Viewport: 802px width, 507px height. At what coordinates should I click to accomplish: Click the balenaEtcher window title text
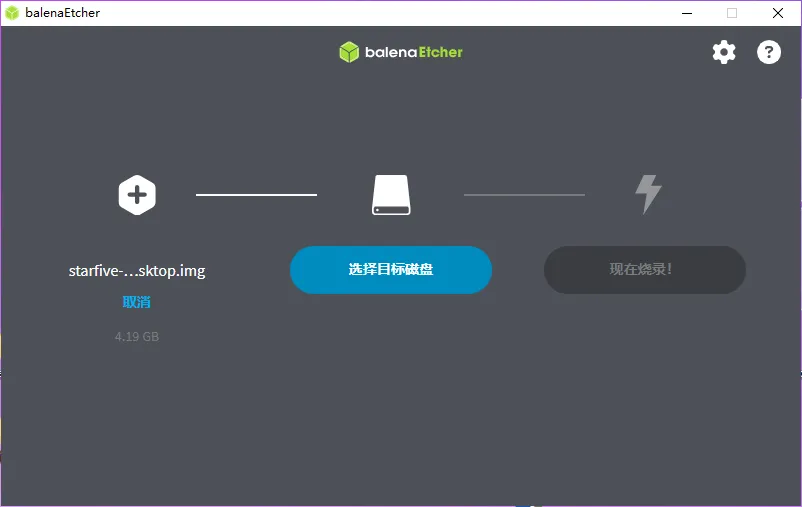62,13
